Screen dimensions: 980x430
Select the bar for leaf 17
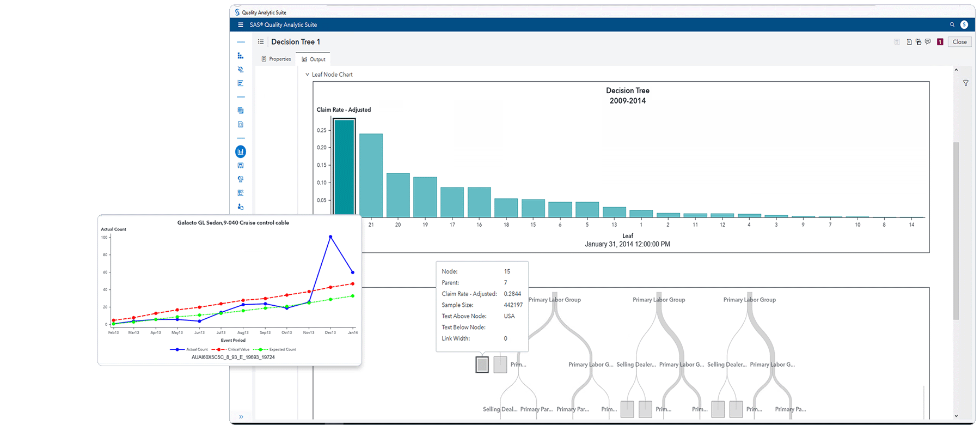tap(452, 202)
